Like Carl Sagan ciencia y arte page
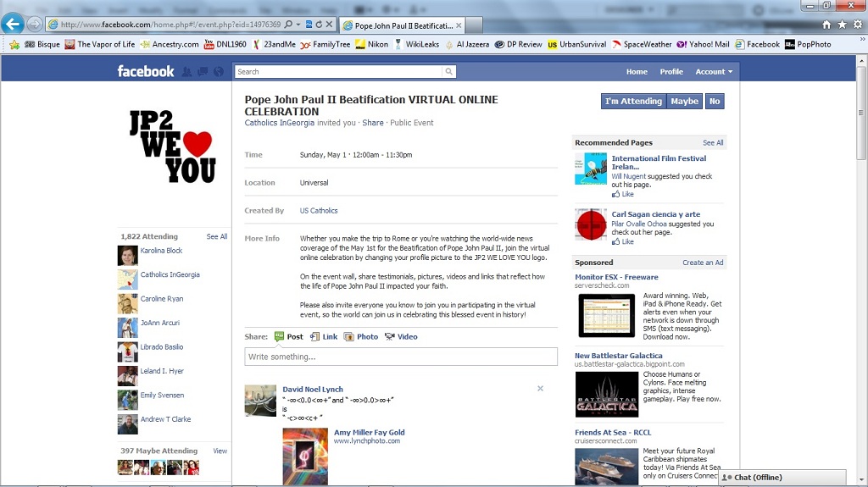The image size is (868, 487). tap(623, 242)
